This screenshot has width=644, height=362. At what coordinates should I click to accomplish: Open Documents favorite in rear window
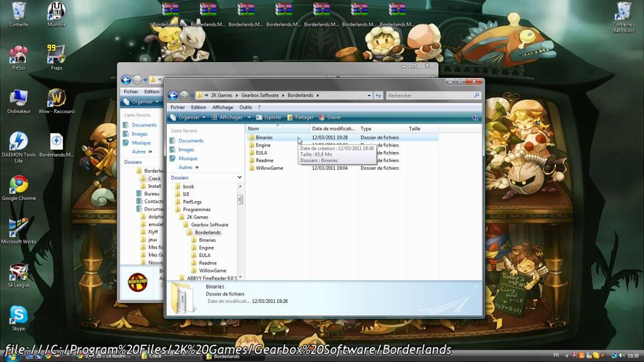(144, 125)
